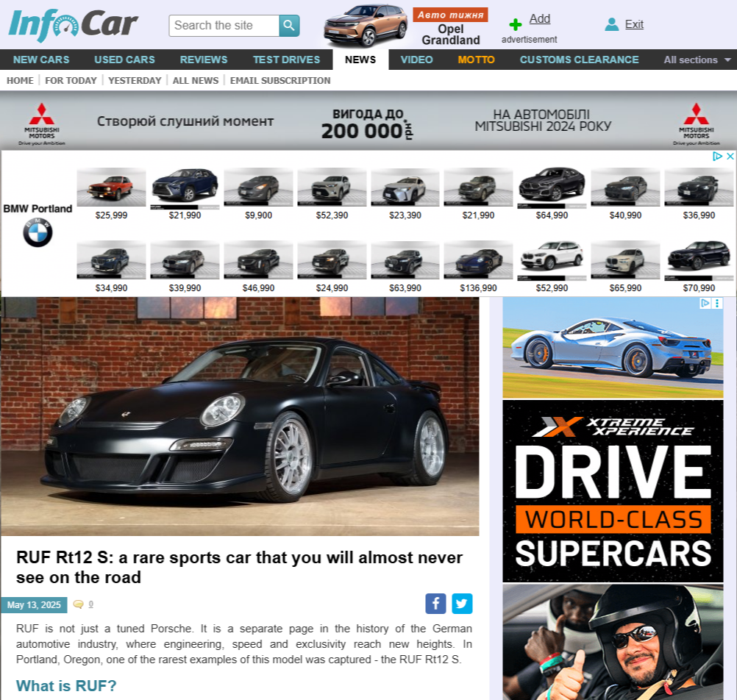This screenshot has width=737, height=700.
Task: Click left Mitsubishi Motors logo in banner
Action: click(42, 124)
